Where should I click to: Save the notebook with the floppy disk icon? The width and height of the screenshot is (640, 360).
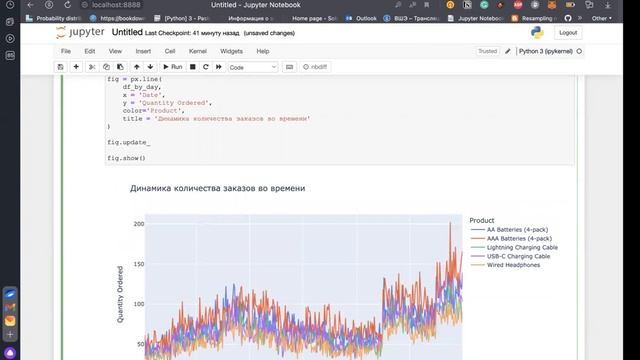[60, 67]
